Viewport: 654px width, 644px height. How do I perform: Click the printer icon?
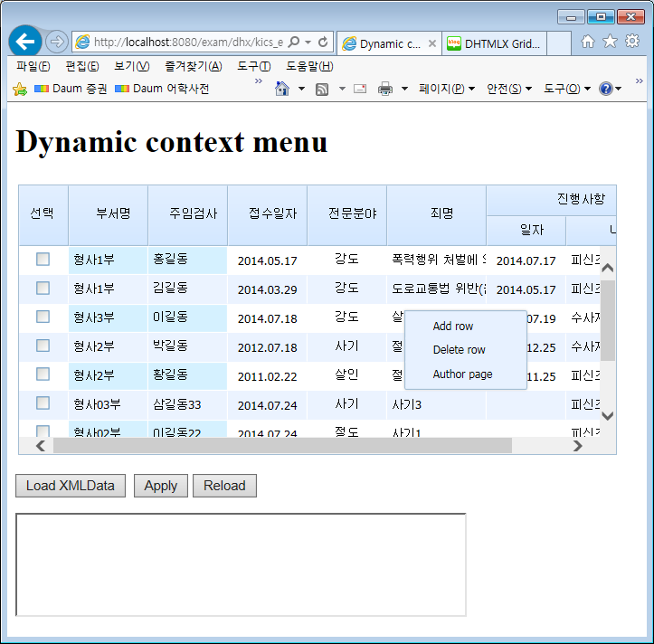(x=385, y=89)
